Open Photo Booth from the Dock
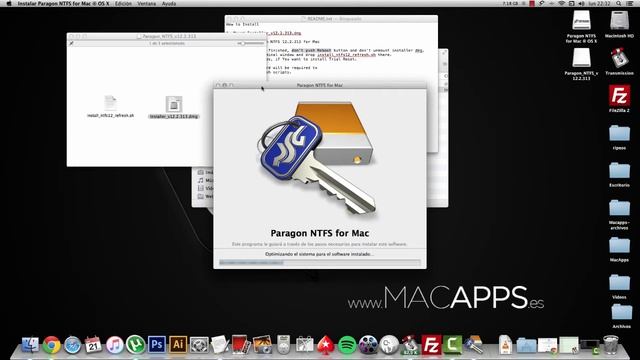 point(241,345)
